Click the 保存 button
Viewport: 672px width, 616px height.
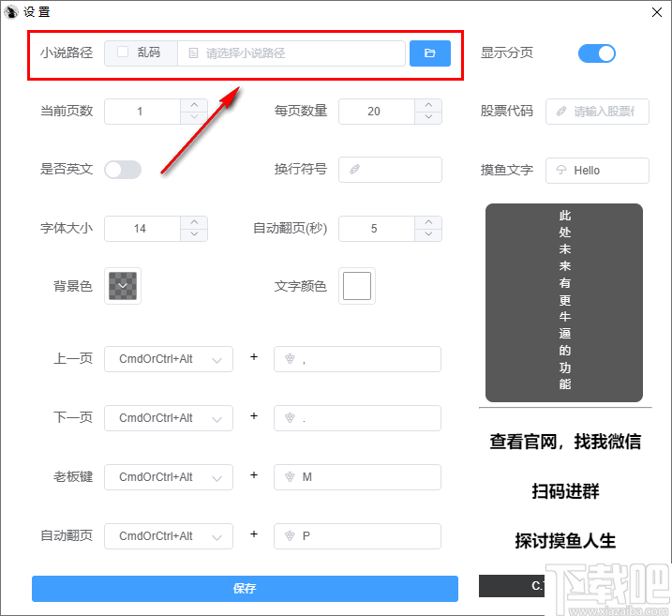(x=245, y=589)
